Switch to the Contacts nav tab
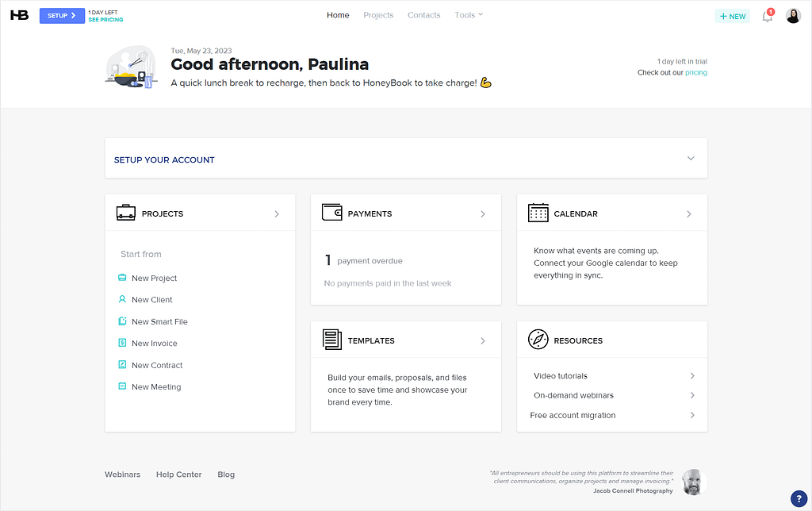Viewport: 812px width, 511px height. pos(423,15)
